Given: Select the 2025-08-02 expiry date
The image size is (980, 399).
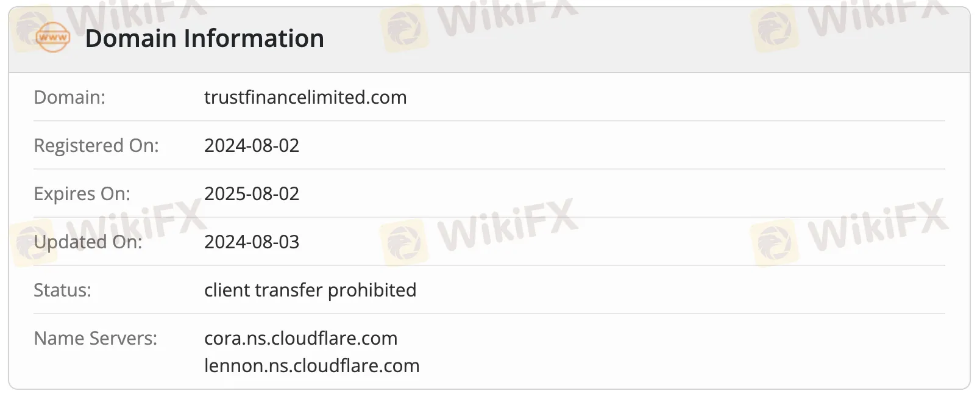Looking at the screenshot, I should pyautogui.click(x=252, y=194).
